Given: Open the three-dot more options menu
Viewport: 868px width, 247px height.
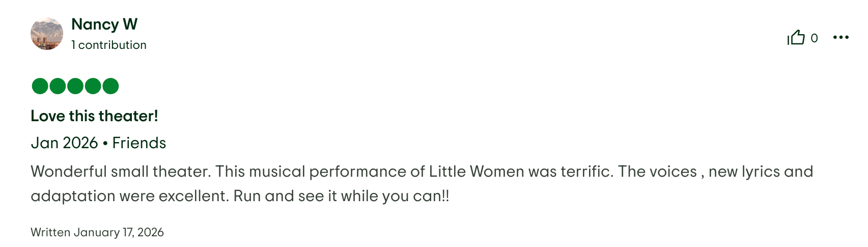Looking at the screenshot, I should click(841, 37).
